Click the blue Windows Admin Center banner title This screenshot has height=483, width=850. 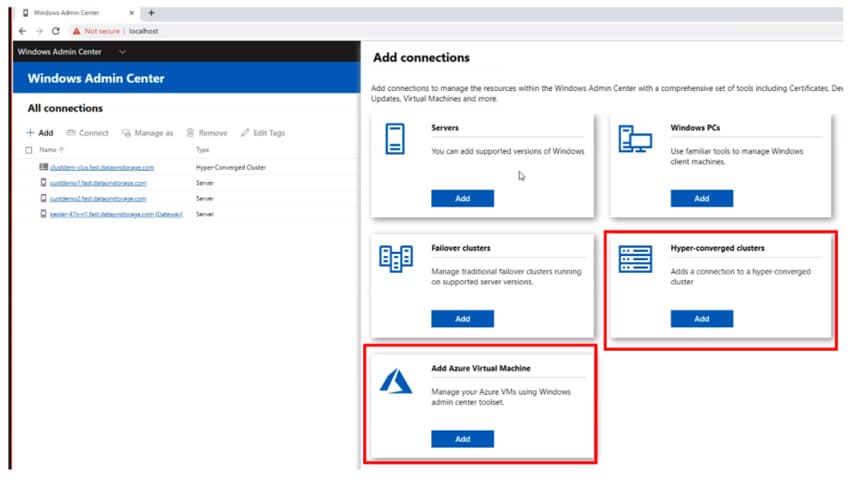[96, 78]
